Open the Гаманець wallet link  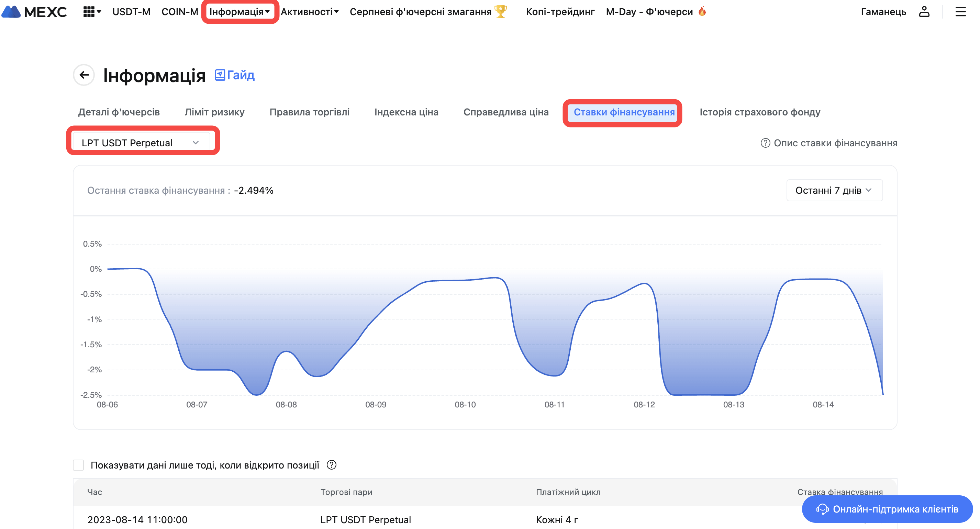pyautogui.click(x=883, y=12)
